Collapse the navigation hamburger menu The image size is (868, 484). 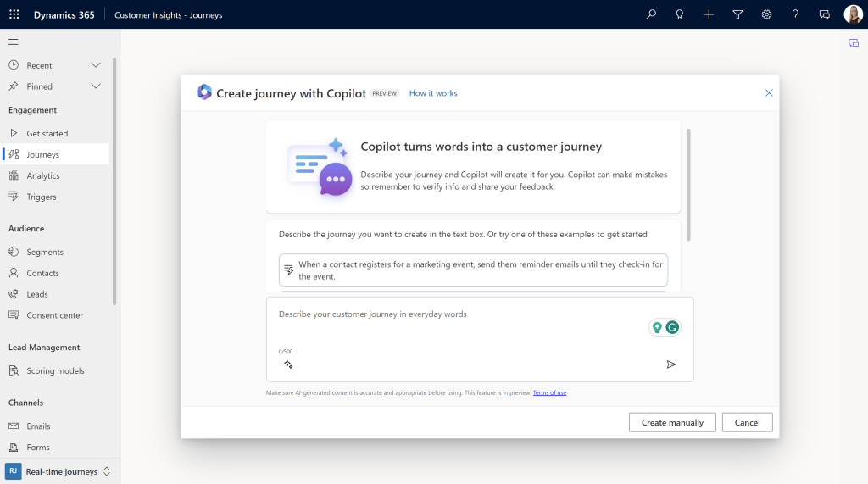click(x=14, y=42)
